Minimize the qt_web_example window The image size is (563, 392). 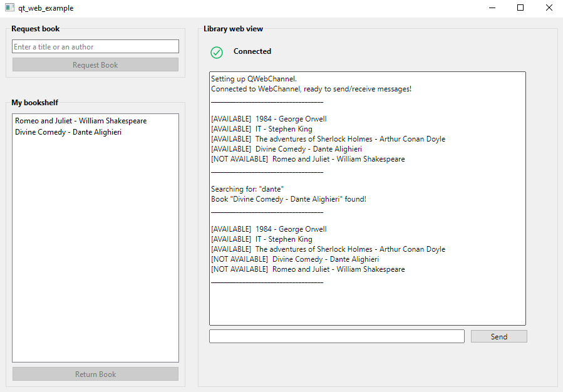coord(492,8)
